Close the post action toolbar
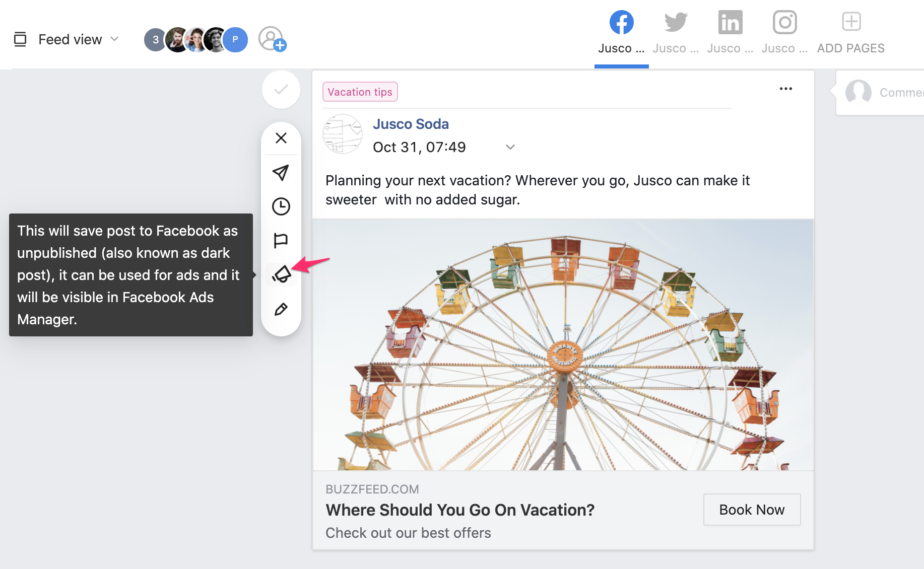The height and width of the screenshot is (569, 924). pyautogui.click(x=281, y=138)
